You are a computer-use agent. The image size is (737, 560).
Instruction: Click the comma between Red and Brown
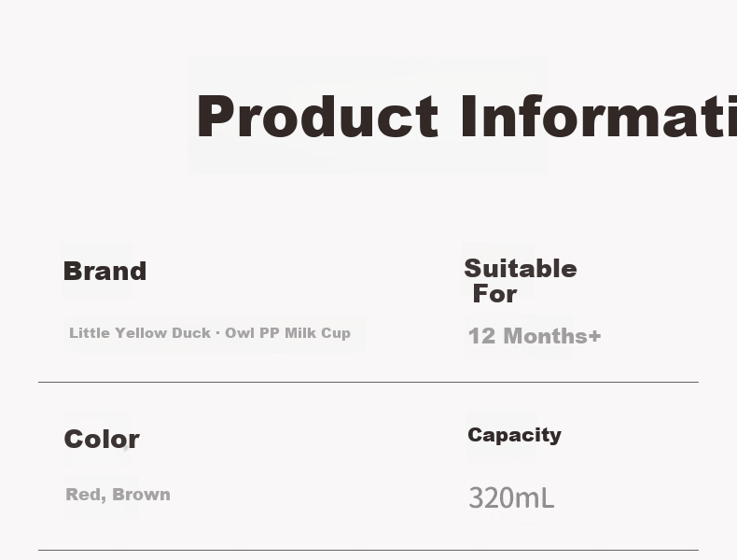tap(103, 499)
